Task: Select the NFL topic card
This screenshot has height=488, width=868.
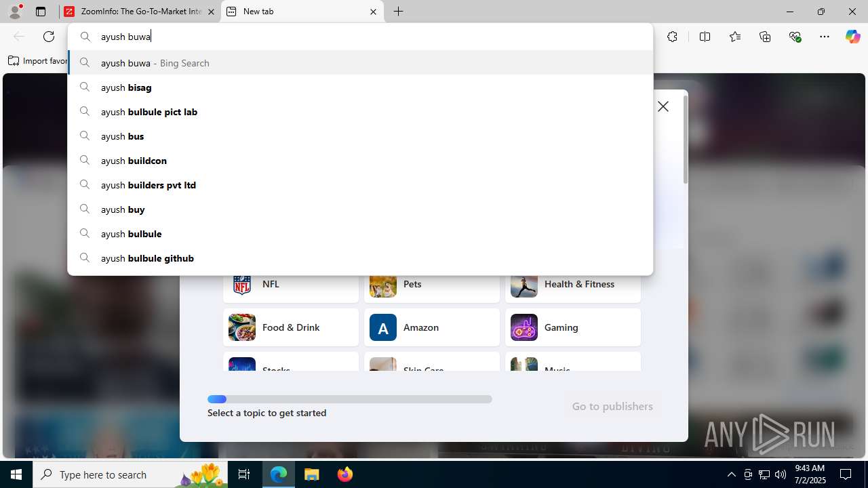Action: click(x=291, y=288)
